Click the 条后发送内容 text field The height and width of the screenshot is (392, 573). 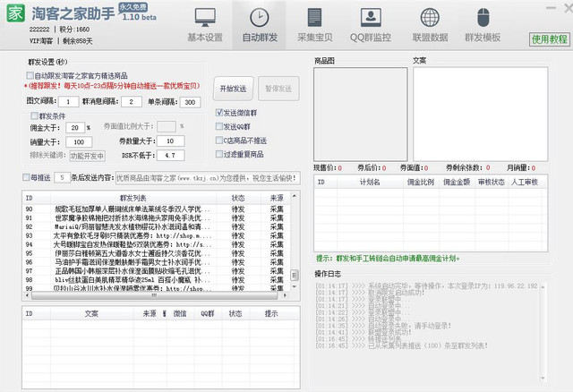point(208,178)
